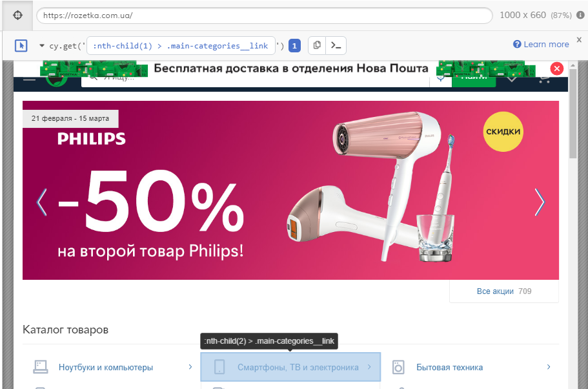Dismiss the Nova Poshta banner with red X
588x389 pixels.
(x=556, y=68)
